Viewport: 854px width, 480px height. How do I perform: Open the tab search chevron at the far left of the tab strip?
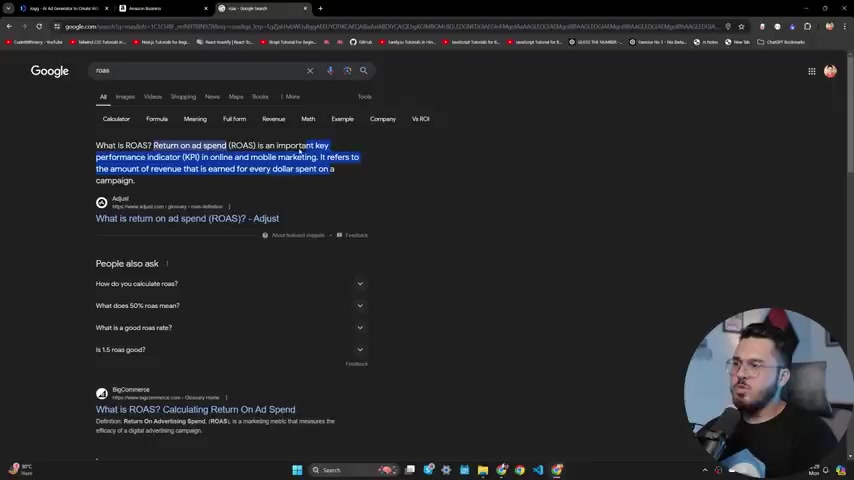(8, 8)
